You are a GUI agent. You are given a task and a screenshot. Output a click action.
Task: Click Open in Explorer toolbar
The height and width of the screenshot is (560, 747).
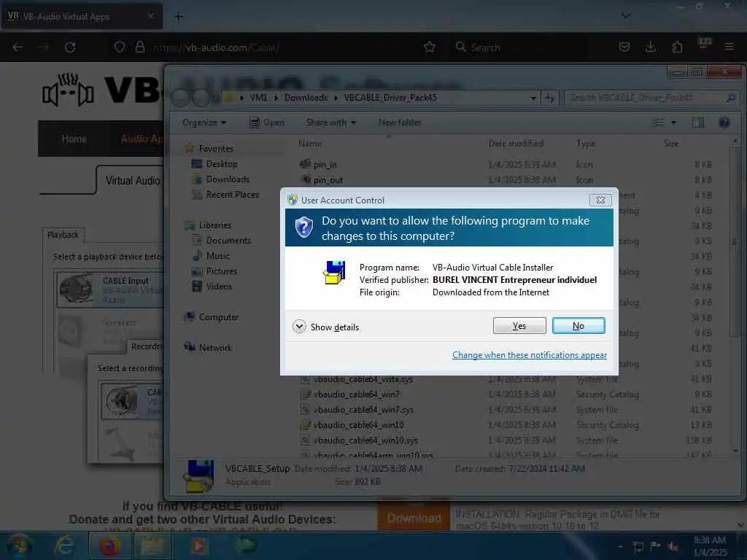[267, 122]
